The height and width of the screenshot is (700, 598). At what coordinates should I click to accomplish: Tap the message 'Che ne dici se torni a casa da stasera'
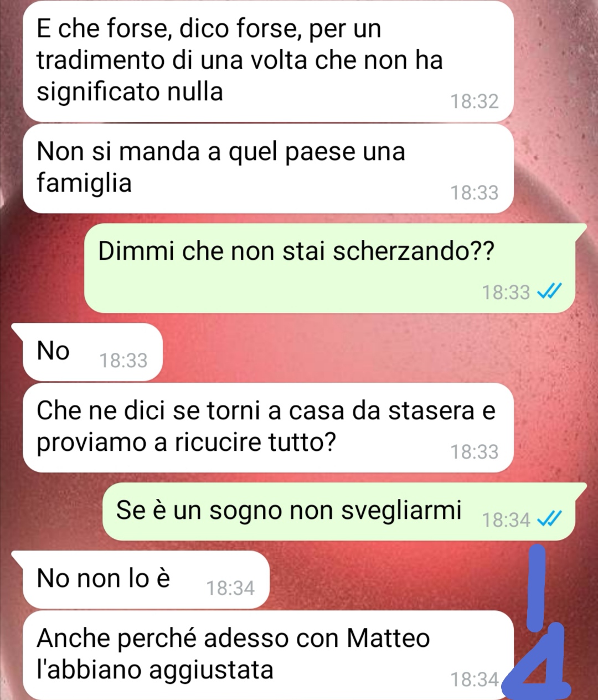[x=269, y=428]
